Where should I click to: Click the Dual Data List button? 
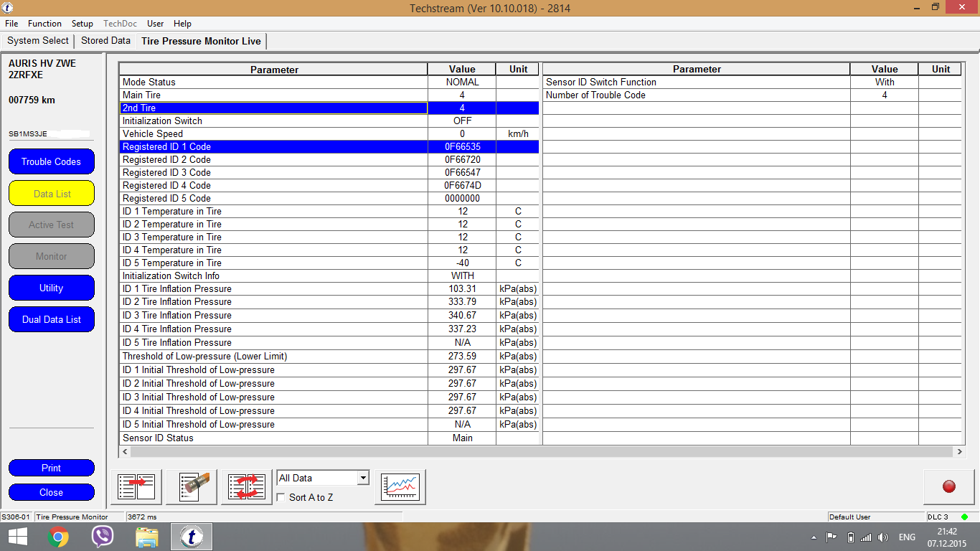(x=52, y=319)
